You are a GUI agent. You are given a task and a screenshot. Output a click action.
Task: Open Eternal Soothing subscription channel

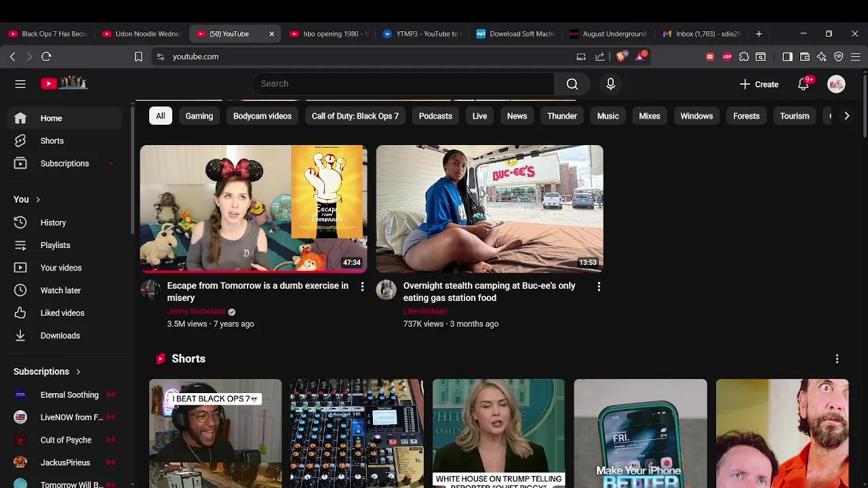(x=66, y=394)
